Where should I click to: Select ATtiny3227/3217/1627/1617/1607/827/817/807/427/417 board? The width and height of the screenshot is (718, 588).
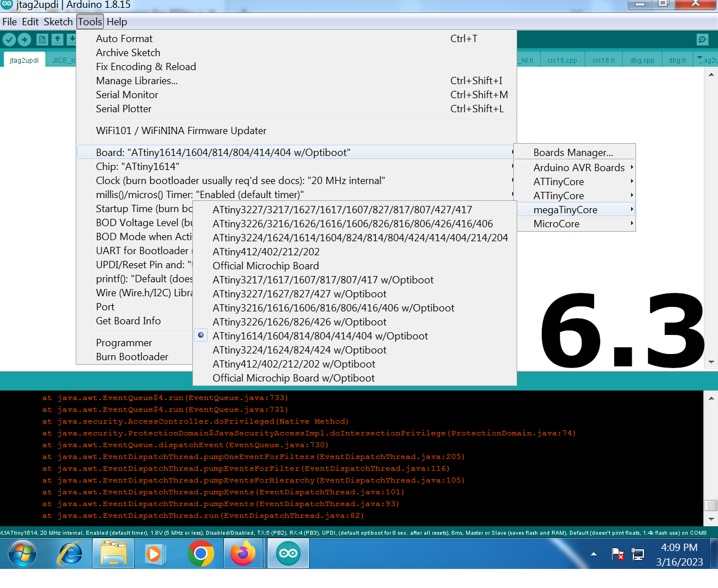[x=355, y=210]
